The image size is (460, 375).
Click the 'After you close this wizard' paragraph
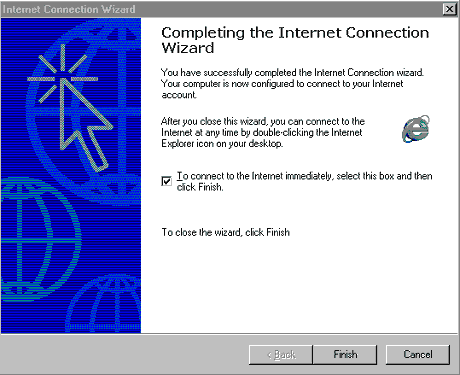click(x=263, y=132)
